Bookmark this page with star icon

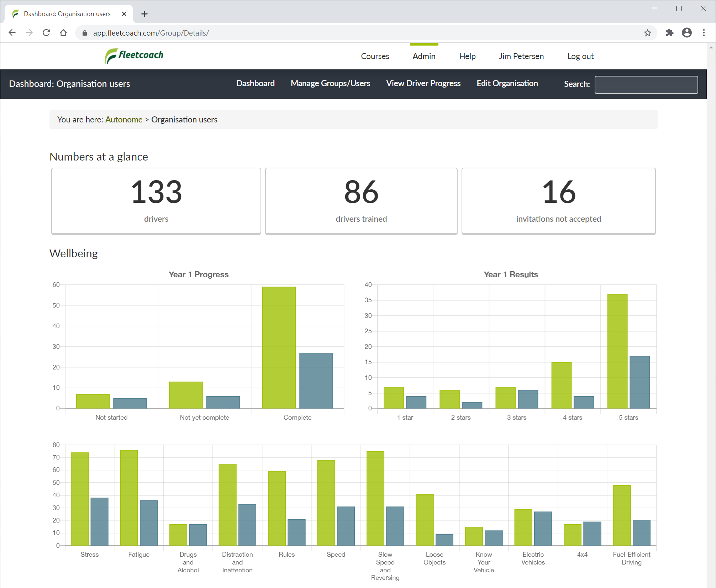point(647,33)
